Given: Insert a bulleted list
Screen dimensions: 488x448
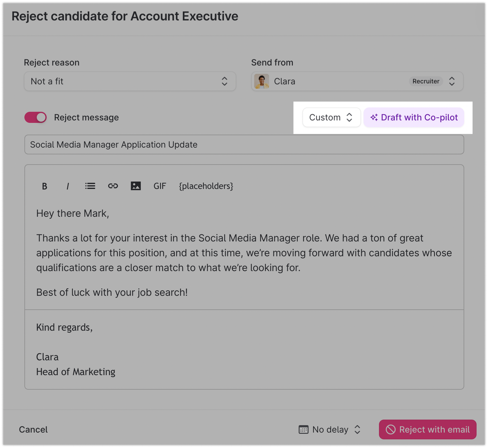Looking at the screenshot, I should (x=90, y=186).
